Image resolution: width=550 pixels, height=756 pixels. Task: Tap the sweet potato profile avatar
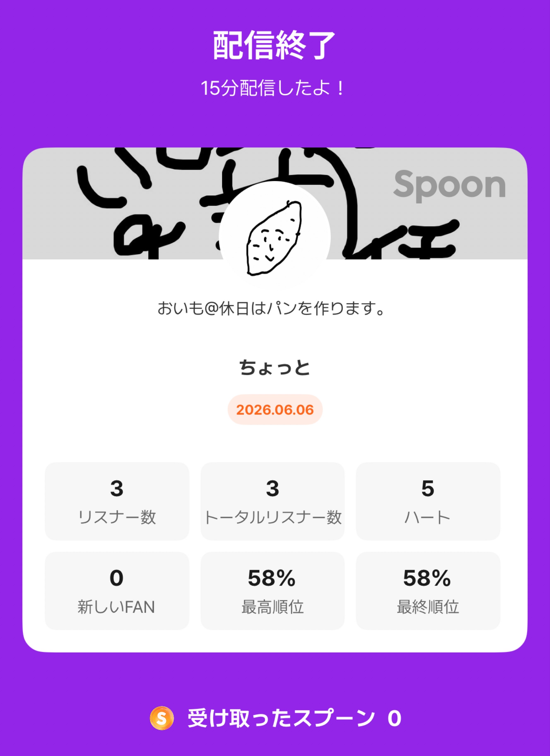coord(274,237)
